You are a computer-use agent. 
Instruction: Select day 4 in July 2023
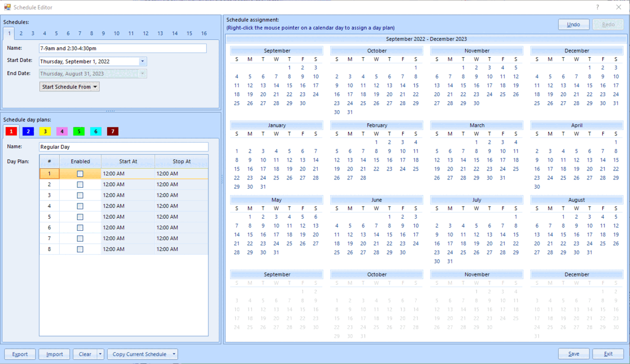[463, 226]
